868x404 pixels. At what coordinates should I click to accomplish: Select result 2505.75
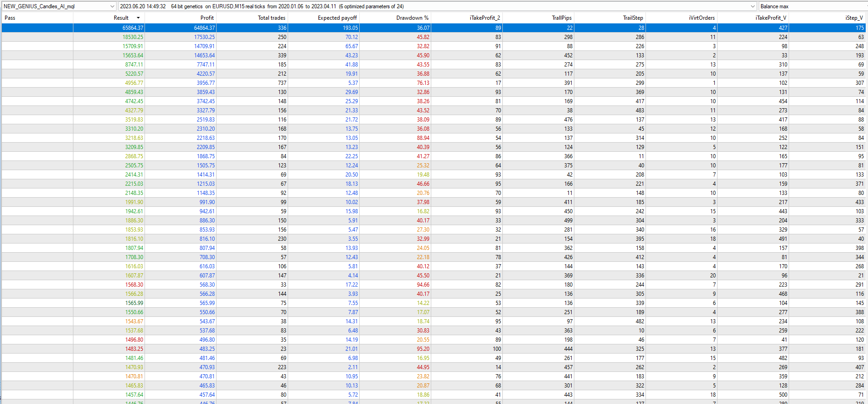[x=134, y=166]
